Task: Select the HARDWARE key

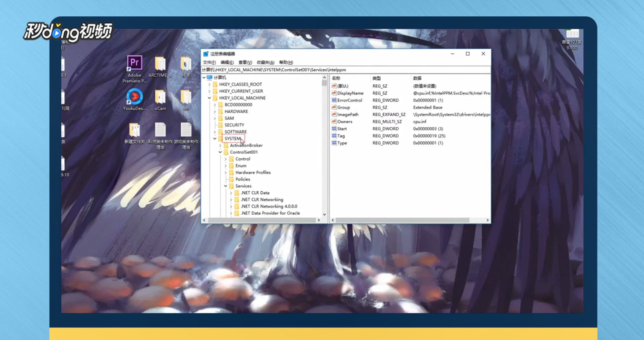Action: point(236,112)
